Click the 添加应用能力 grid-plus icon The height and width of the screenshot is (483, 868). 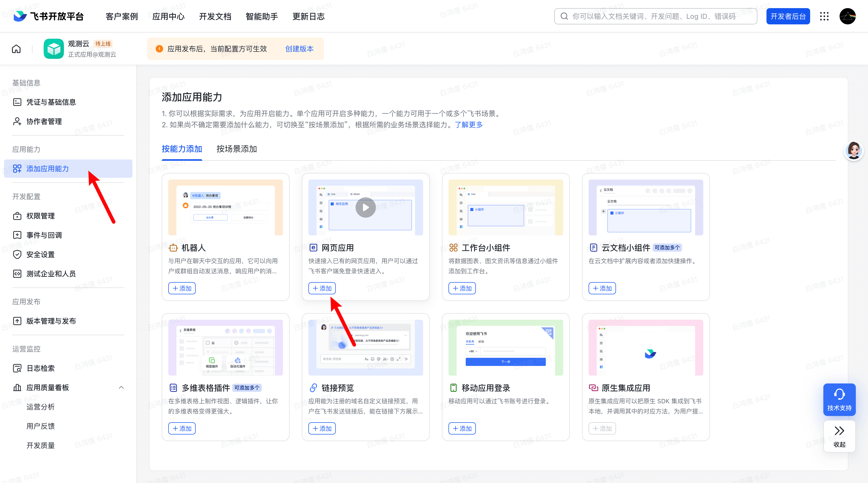click(x=17, y=169)
